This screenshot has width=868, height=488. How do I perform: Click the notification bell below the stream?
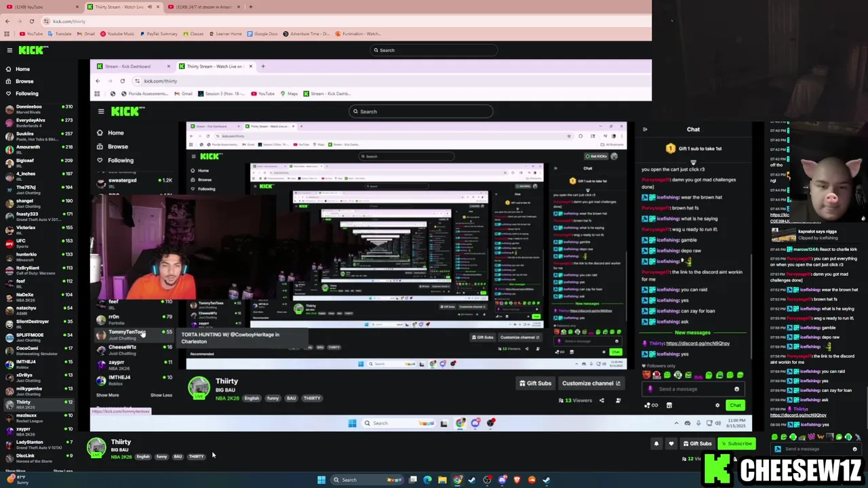pyautogui.click(x=656, y=444)
